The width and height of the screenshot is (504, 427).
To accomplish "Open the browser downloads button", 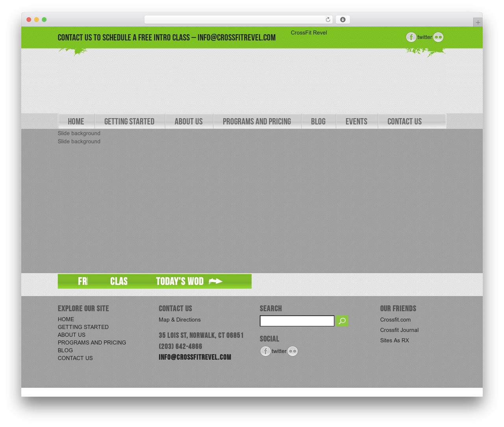I will coord(343,20).
